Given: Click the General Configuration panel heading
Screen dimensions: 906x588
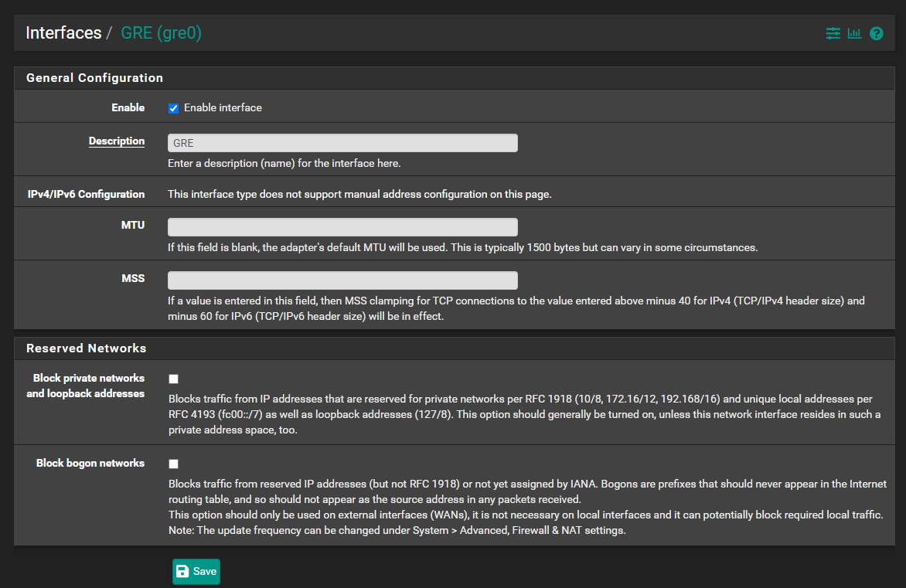Looking at the screenshot, I should pyautogui.click(x=94, y=78).
